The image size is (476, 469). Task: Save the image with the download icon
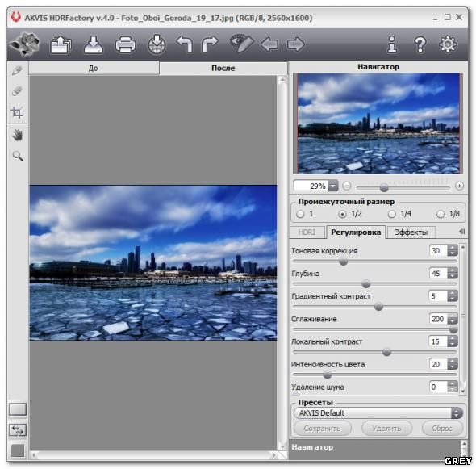tap(94, 44)
